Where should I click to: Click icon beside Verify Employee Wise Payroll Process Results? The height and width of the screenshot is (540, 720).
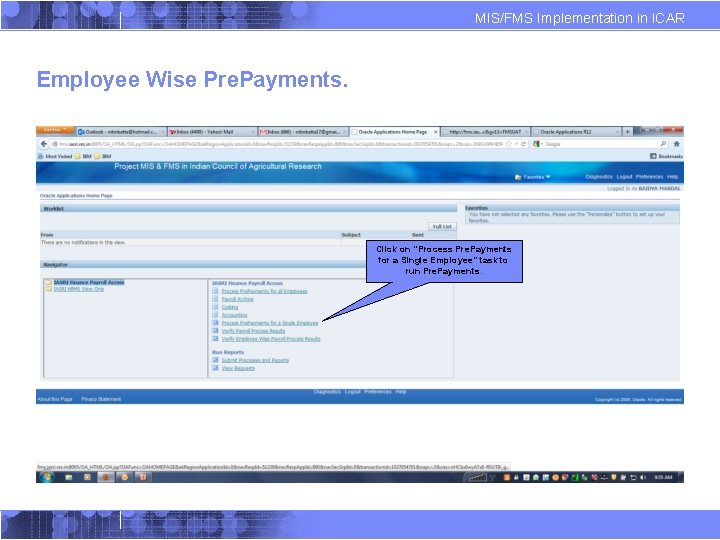[x=215, y=338]
